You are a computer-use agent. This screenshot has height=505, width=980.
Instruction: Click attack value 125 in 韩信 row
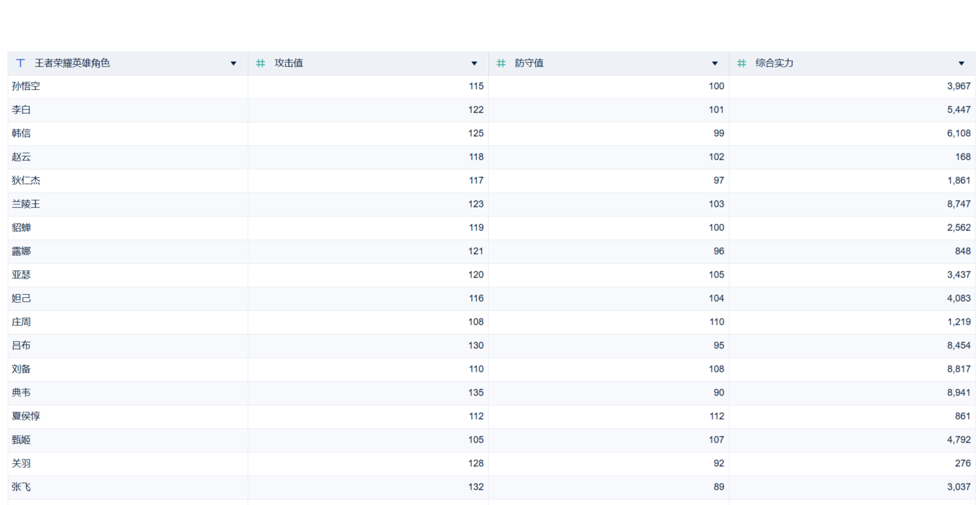(x=476, y=134)
